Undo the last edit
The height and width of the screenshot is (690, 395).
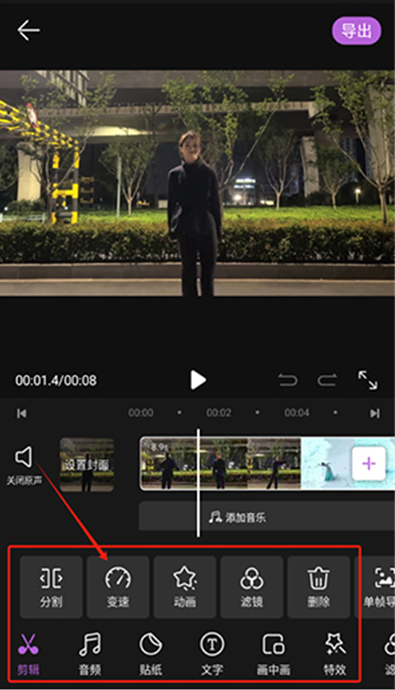(288, 380)
